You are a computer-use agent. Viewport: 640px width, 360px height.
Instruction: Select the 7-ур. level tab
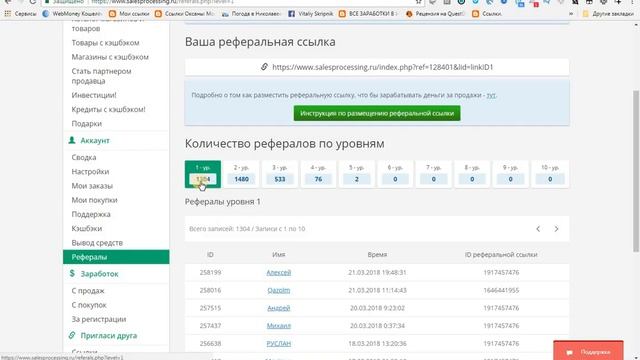click(x=433, y=174)
